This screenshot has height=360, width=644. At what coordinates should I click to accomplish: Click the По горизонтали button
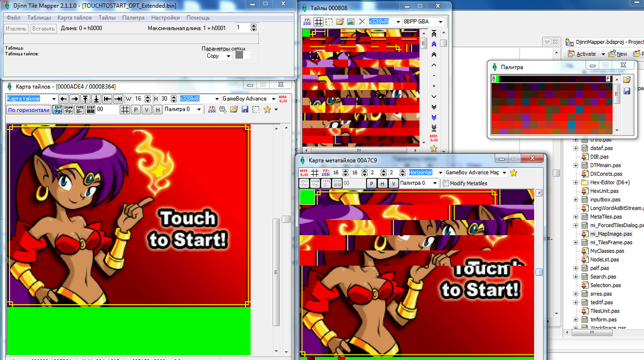[x=29, y=110]
